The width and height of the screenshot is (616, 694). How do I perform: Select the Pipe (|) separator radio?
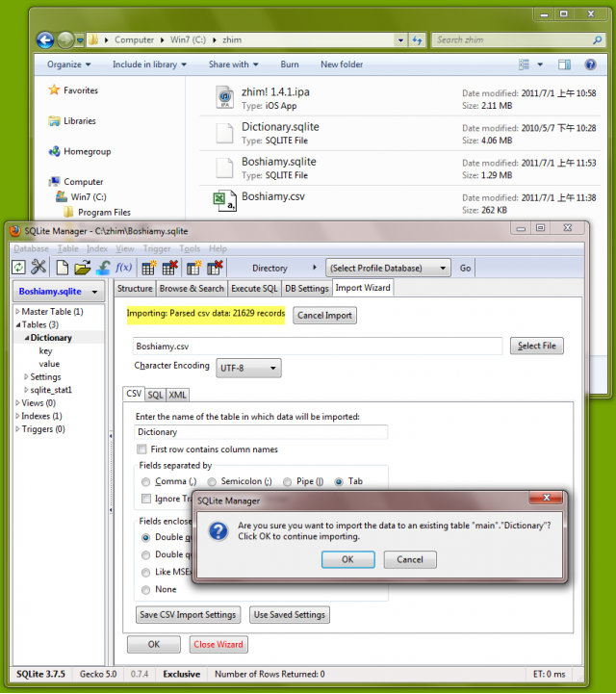[x=287, y=481]
